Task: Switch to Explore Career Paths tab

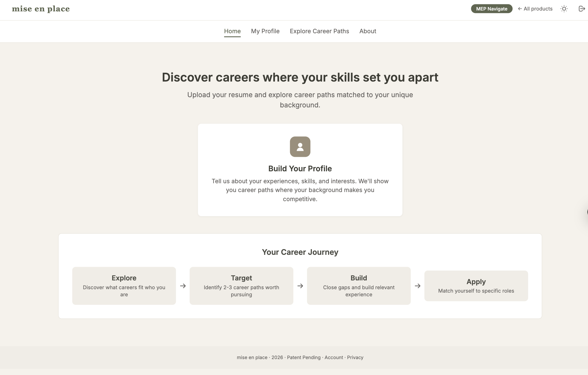Action: coord(319,31)
